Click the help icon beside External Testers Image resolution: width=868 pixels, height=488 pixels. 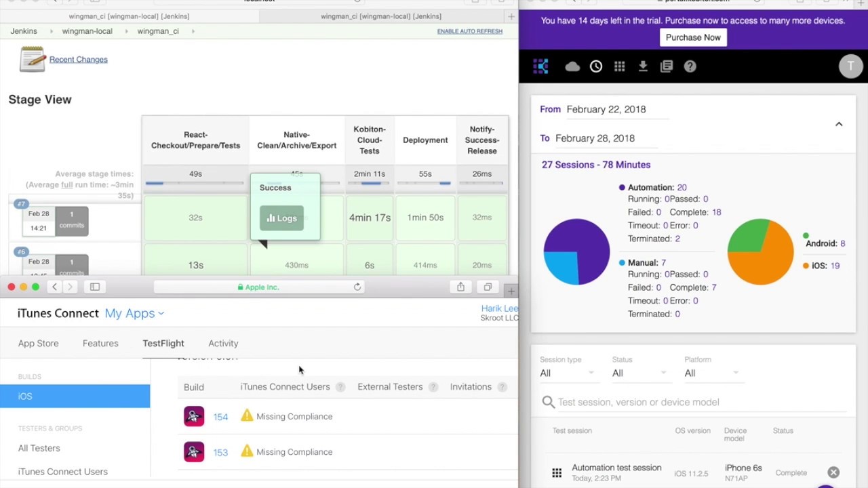tap(433, 387)
